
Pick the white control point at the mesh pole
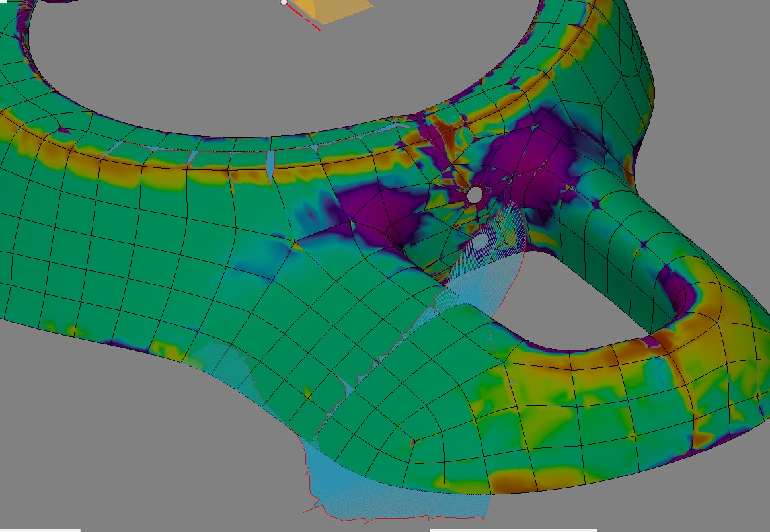coord(475,194)
